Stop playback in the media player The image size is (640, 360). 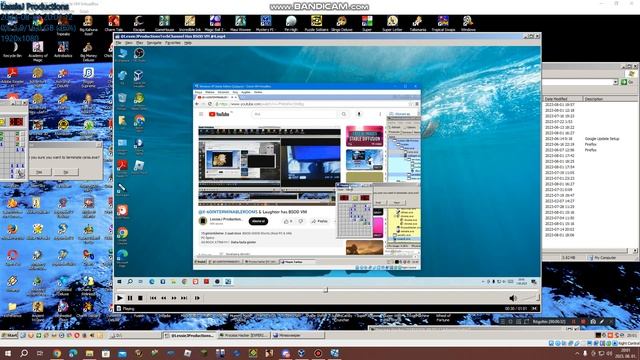coord(140,298)
